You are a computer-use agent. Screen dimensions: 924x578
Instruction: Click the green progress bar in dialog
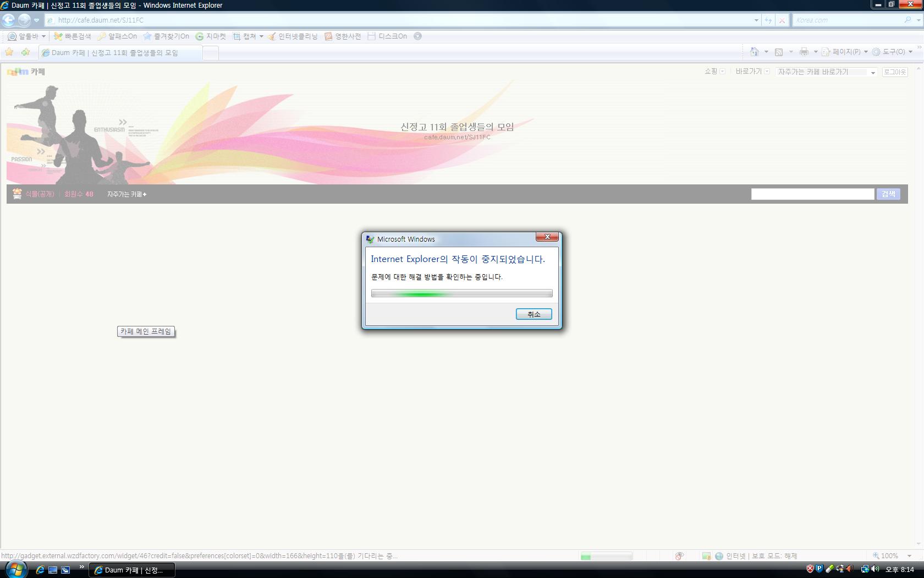(x=462, y=293)
